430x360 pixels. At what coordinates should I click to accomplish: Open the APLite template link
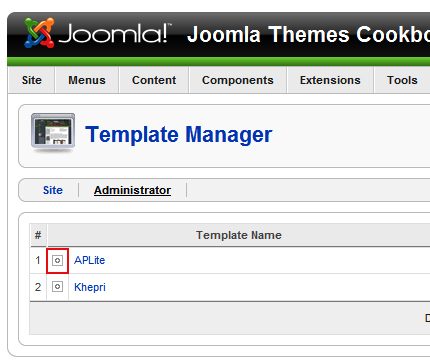pos(89,260)
